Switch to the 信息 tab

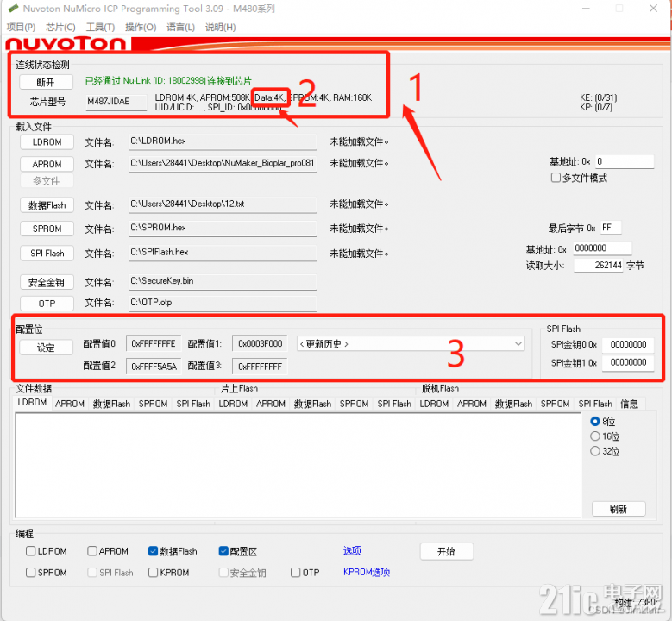pos(629,404)
